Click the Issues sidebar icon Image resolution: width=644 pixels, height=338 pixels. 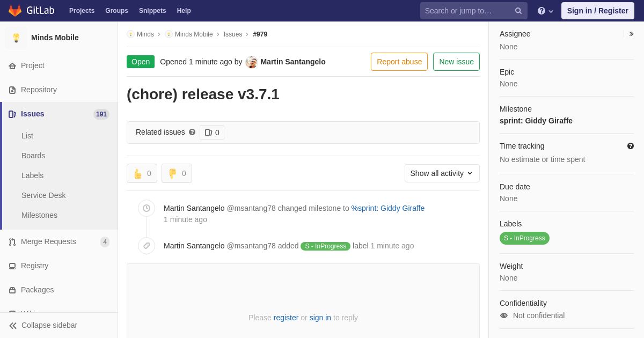[12, 114]
